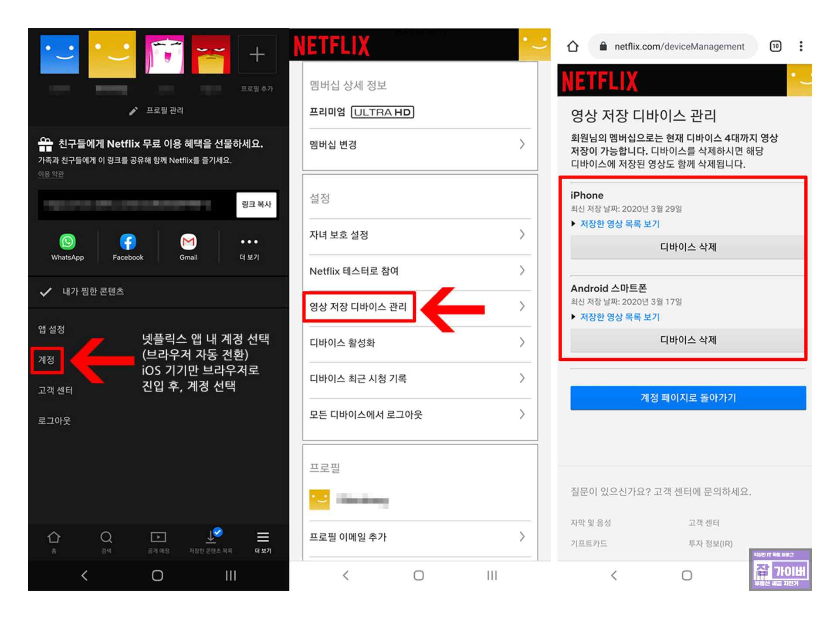Click the netflix.com/deviceManagement address bar
The image size is (840, 619).
point(679,47)
